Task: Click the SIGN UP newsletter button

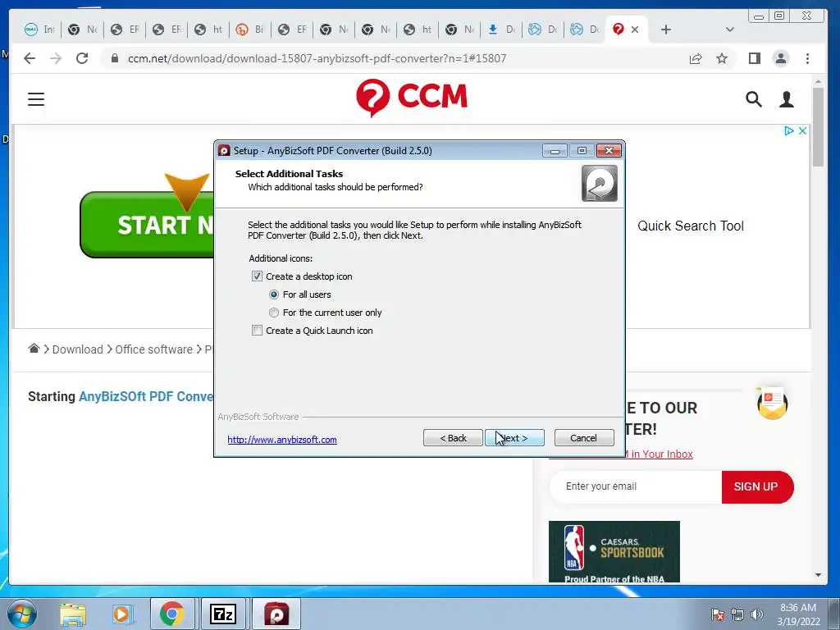Action: (757, 487)
